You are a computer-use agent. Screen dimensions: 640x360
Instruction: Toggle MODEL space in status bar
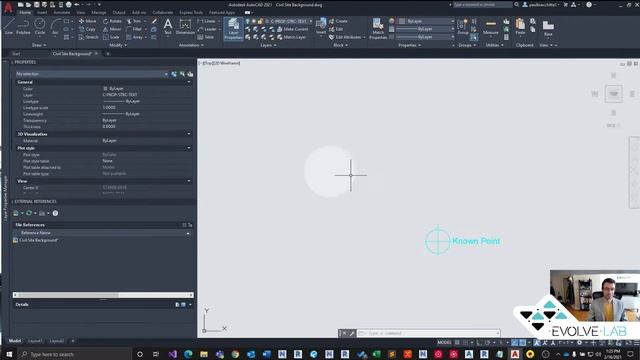click(444, 342)
